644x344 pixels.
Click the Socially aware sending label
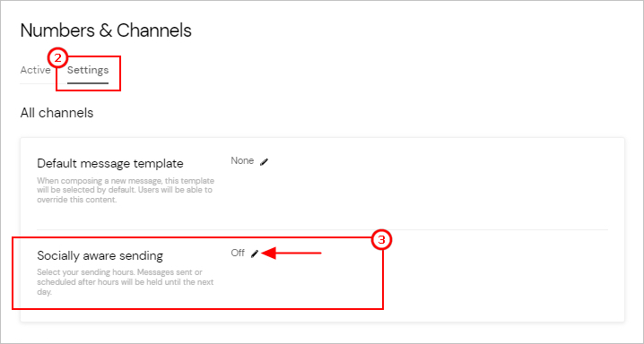click(100, 256)
